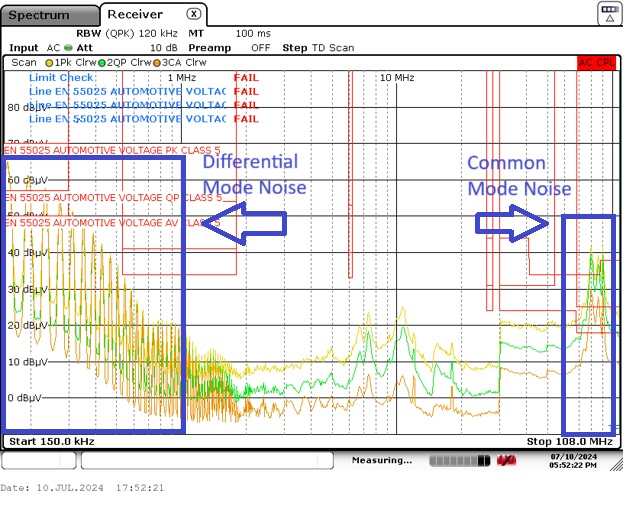623x506 pixels.
Task: Select the RBW 120 kHz setting
Action: tap(139, 33)
